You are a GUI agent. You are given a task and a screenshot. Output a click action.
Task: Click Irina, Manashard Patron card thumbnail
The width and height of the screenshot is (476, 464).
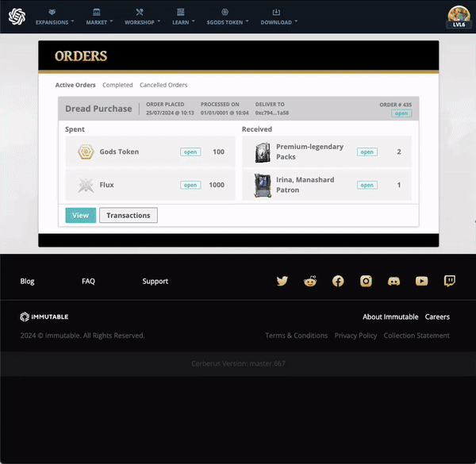(263, 186)
